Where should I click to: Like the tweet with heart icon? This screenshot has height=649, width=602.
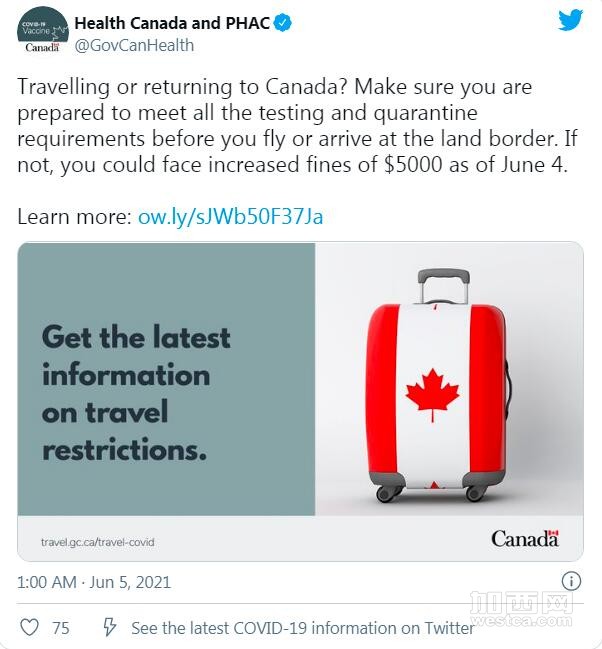[x=29, y=627]
